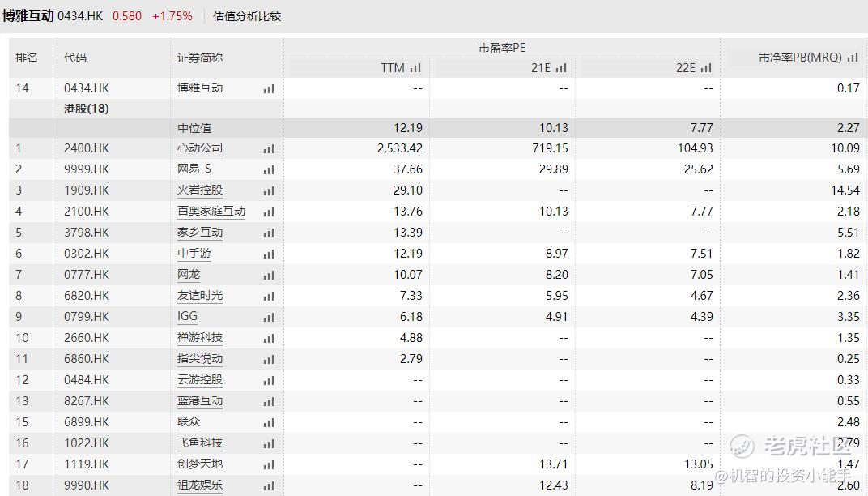Open chart icon for 云游控股 row
The width and height of the screenshot is (868, 496).
pyautogui.click(x=269, y=380)
